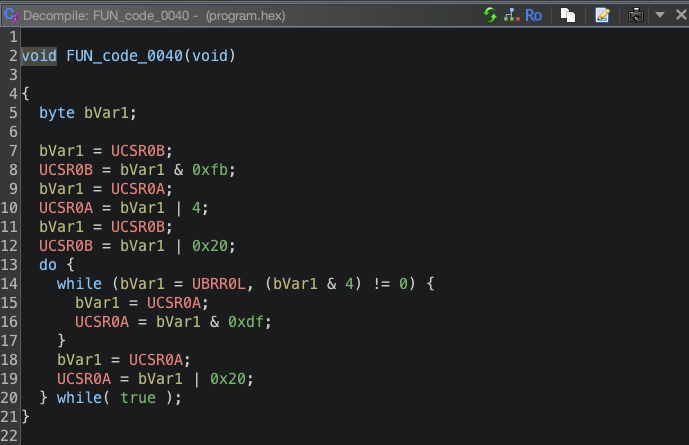Click the closing brace on line 21
The image size is (689, 445).
click(x=25, y=416)
